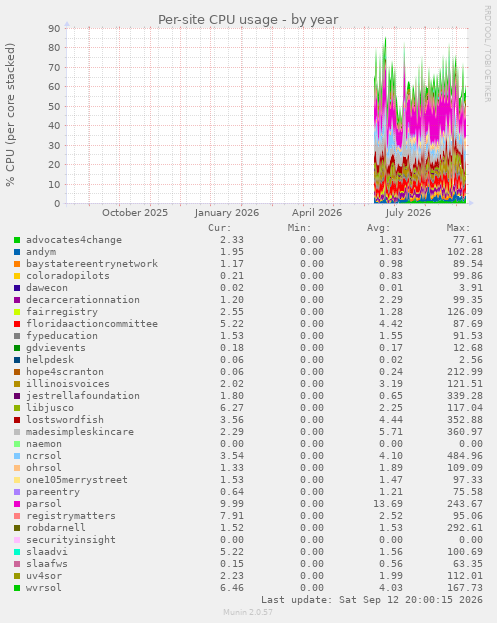Click the ncrsol light blue legend swatch
497x623 pixels.
click(x=17, y=456)
